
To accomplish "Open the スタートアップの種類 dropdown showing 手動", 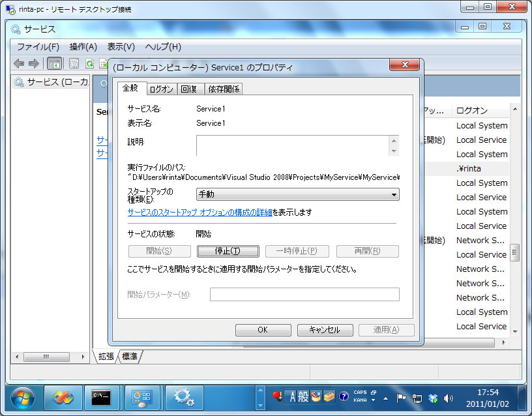I will [395, 194].
